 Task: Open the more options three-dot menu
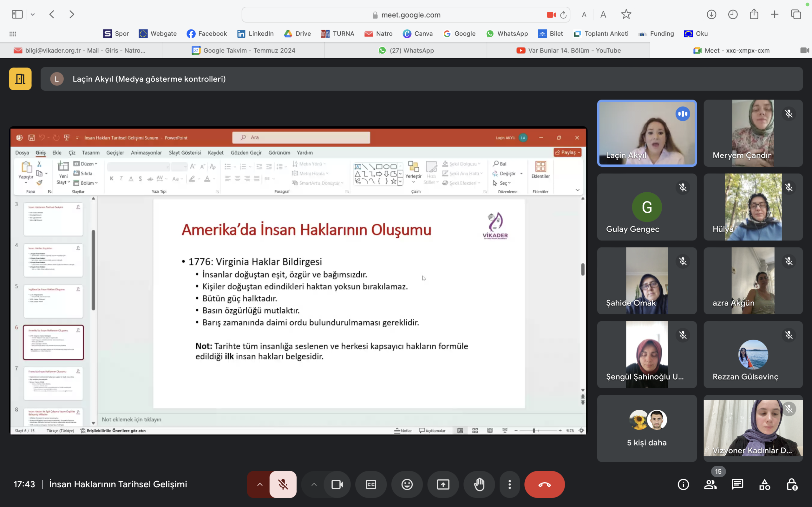click(x=509, y=485)
